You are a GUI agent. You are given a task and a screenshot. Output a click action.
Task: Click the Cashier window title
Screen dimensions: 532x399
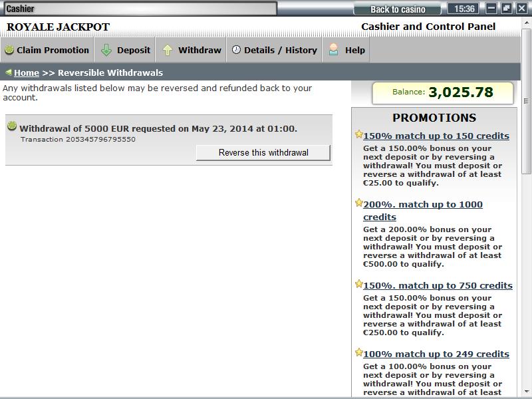[21, 9]
